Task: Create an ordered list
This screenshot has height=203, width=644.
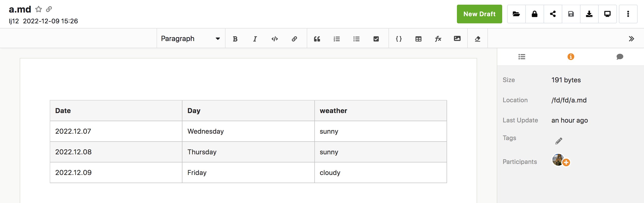Action: 337,39
